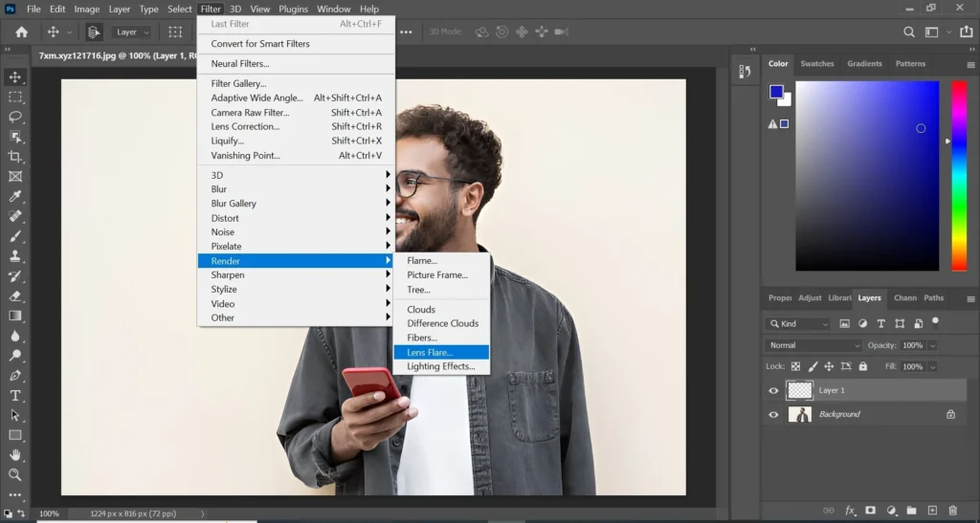Choose Lighting Effects from Render submenu

pyautogui.click(x=441, y=366)
